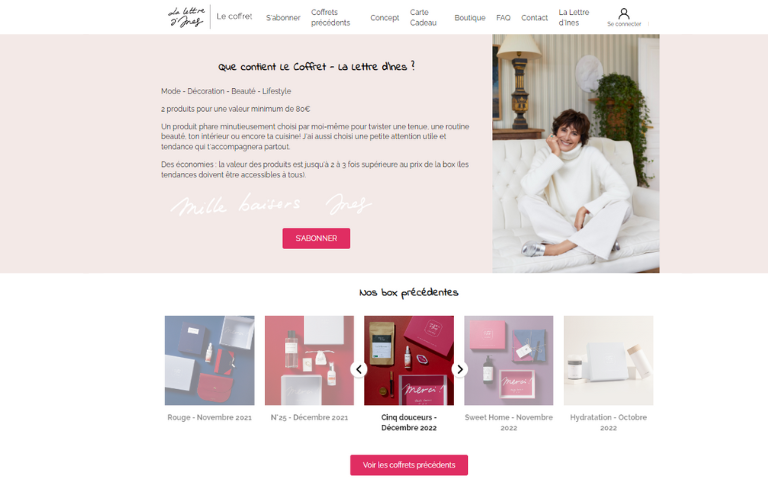Screen dimensions: 768x480
Task: Go to the Concept page
Action: click(384, 18)
